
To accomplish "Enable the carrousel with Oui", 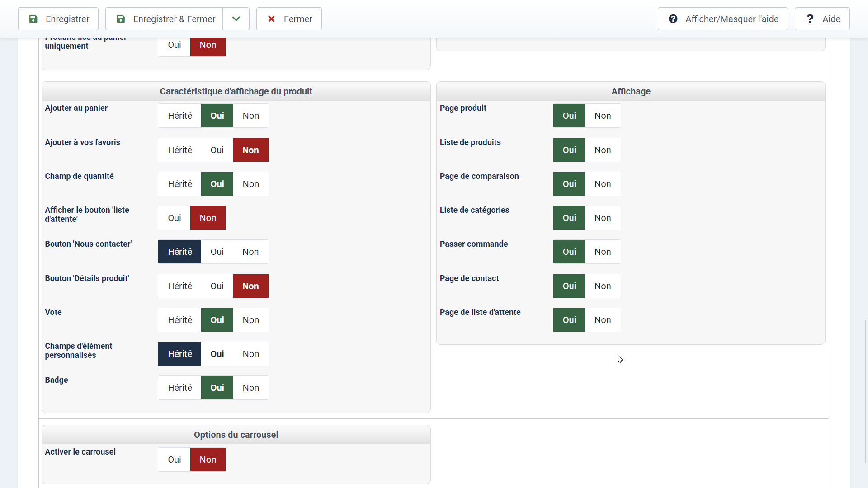I will [175, 460].
